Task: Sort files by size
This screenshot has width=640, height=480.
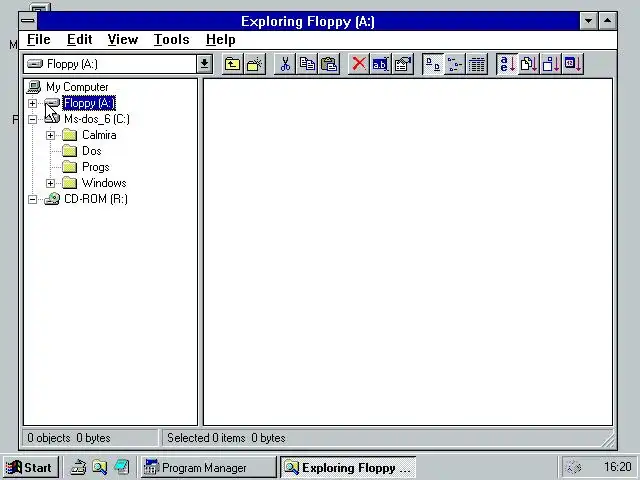Action: tap(551, 64)
